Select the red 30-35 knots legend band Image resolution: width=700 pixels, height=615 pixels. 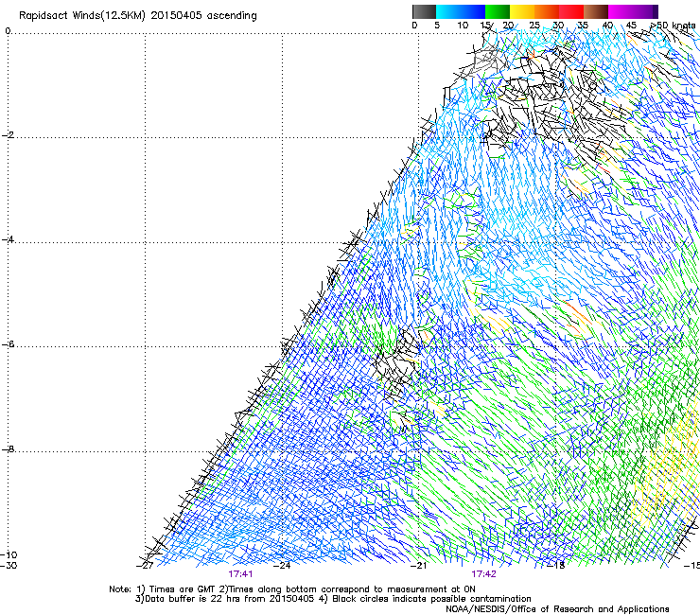[x=571, y=11]
